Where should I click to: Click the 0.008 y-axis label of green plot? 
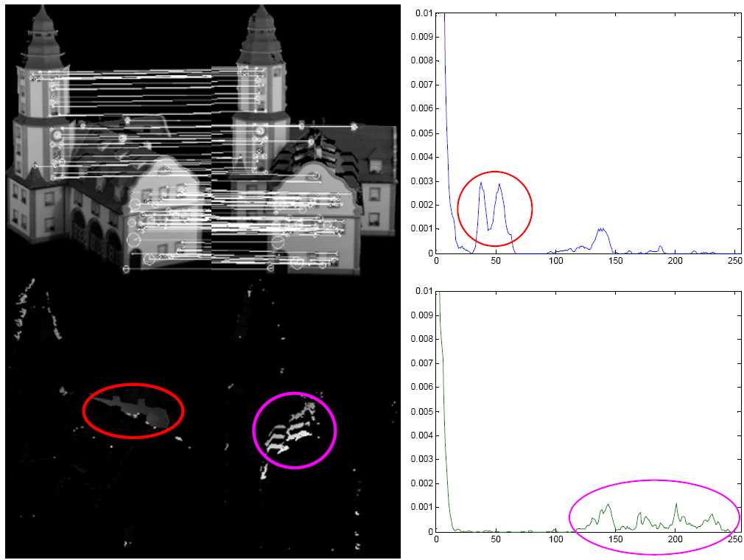pos(422,339)
